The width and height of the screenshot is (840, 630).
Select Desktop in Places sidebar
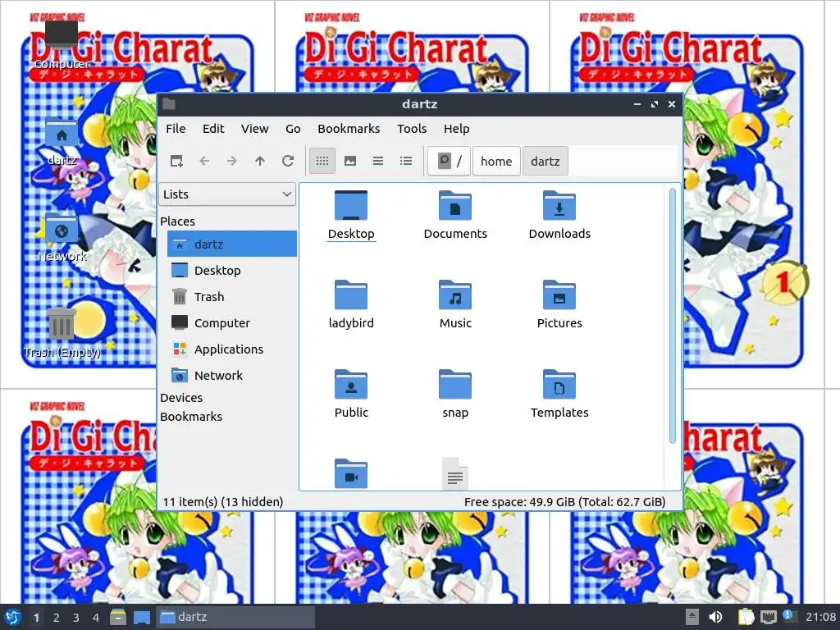[x=232, y=271]
